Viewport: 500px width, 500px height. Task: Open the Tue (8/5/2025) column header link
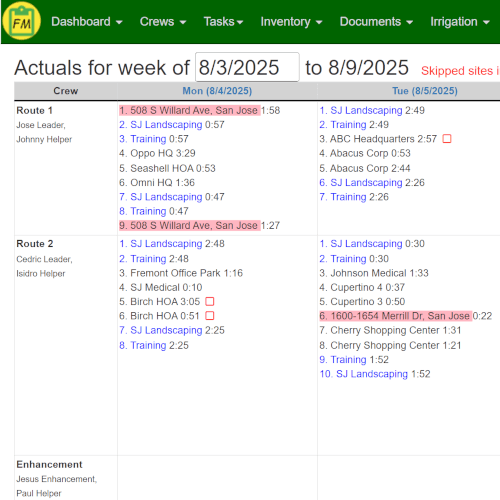425,91
